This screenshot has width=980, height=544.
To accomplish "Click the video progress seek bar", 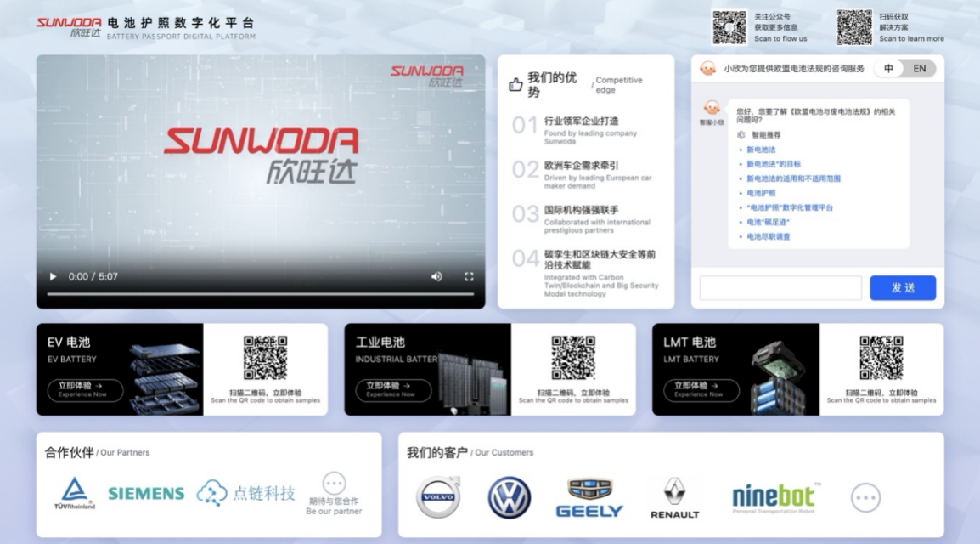I will [x=260, y=294].
